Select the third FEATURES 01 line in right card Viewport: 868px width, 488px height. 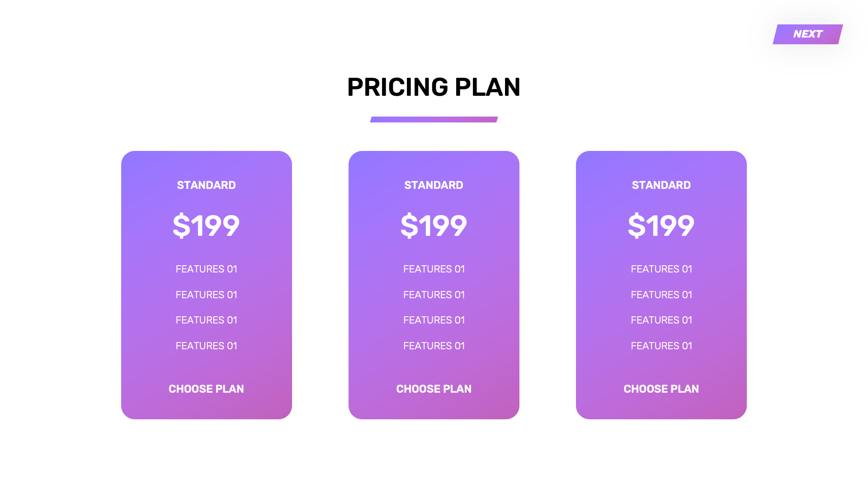[x=661, y=320]
